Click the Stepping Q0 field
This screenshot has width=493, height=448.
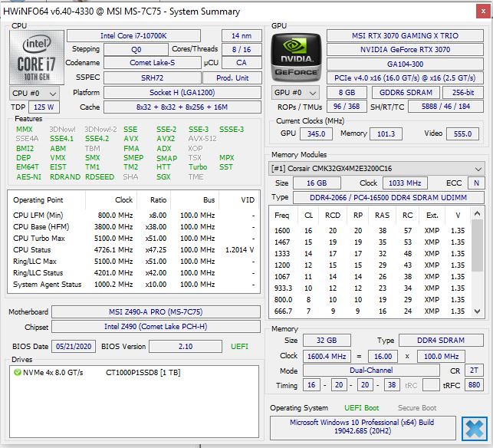coord(136,50)
